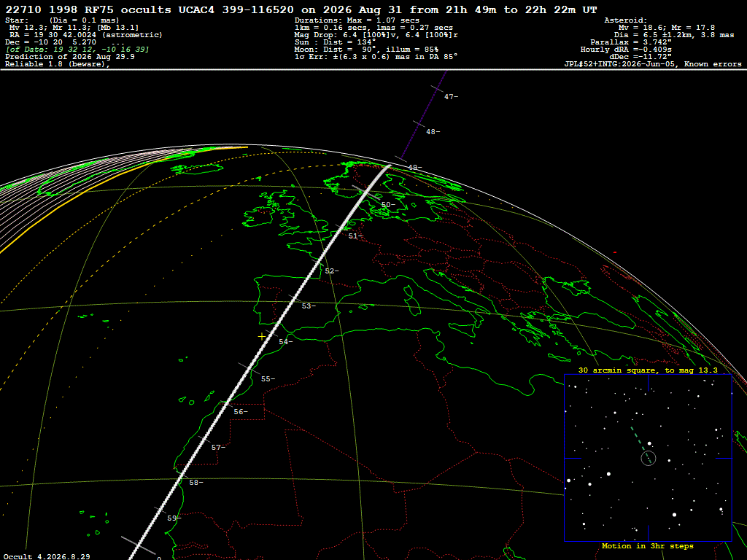Click the 58 minute tick label

196,483
